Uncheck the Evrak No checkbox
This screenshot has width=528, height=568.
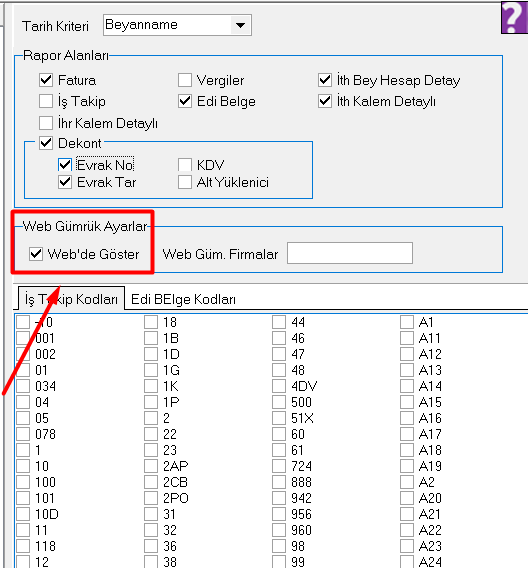coord(65,165)
